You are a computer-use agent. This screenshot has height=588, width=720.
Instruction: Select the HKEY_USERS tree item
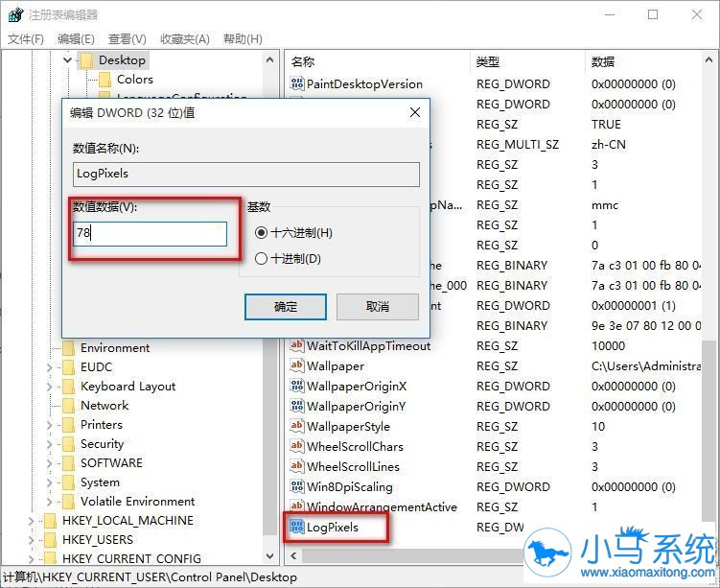click(x=98, y=540)
